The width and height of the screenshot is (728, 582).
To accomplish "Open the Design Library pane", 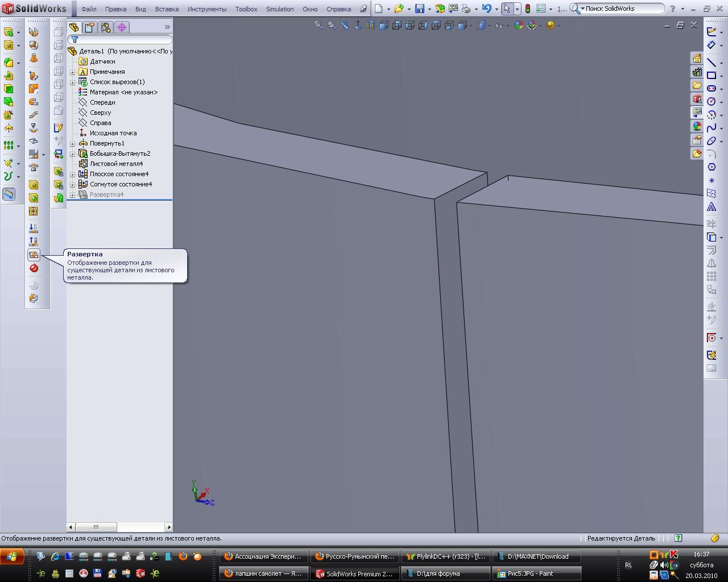I will 697,72.
